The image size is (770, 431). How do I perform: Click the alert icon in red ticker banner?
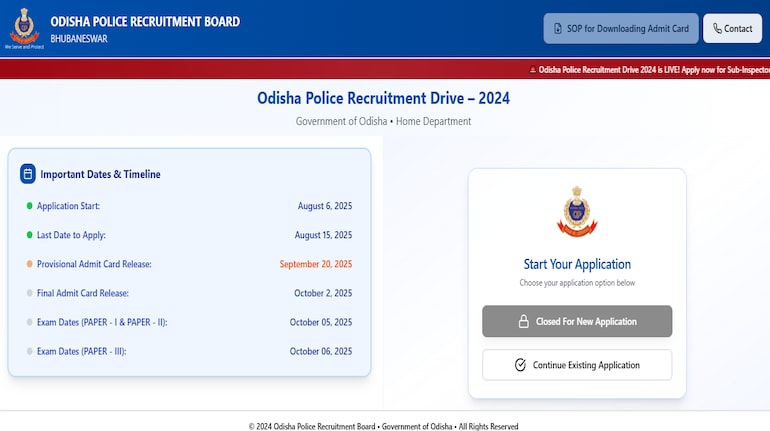[533, 70]
